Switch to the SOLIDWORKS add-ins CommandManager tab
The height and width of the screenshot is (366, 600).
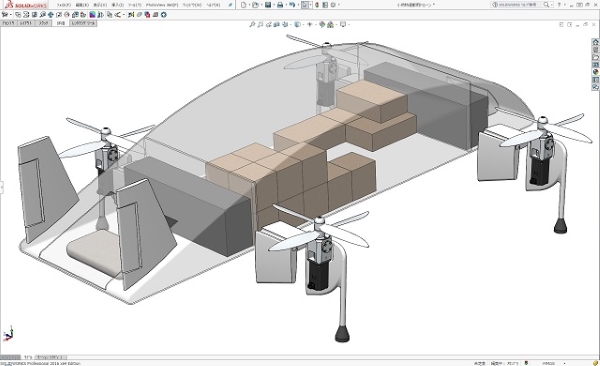83,23
